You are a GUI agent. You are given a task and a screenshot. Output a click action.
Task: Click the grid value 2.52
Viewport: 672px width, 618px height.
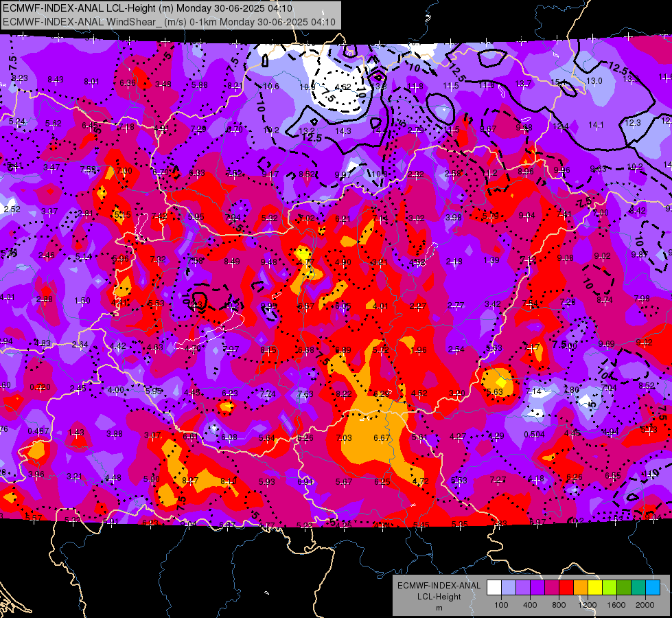tap(12, 209)
